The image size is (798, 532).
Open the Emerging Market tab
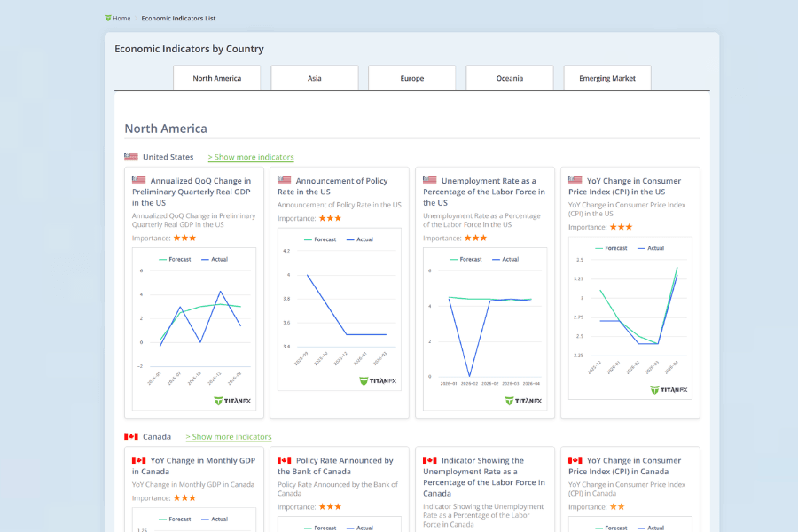tap(606, 78)
